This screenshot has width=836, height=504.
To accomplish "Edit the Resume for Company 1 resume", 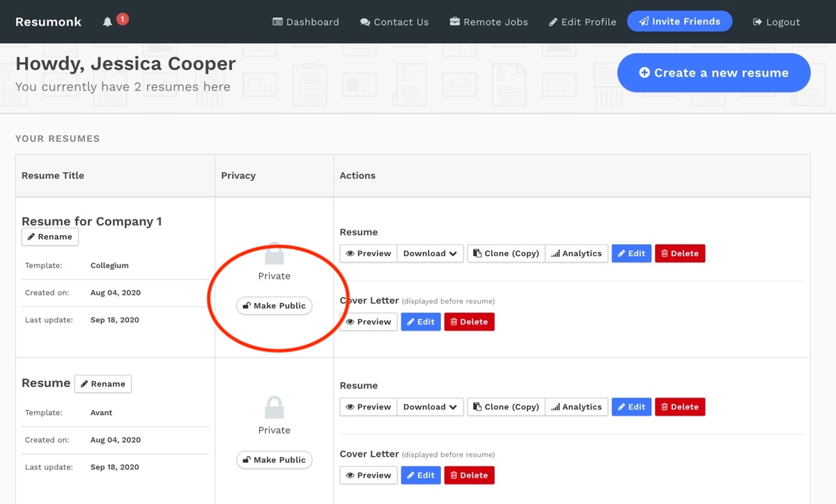I will 631,253.
